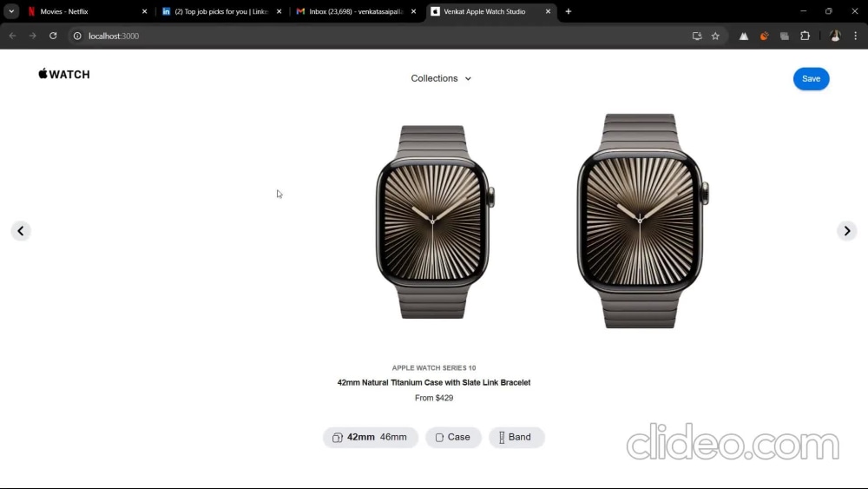Close the Venkat Apple Watch Studio tab
This screenshot has width=868, height=489.
548,11
